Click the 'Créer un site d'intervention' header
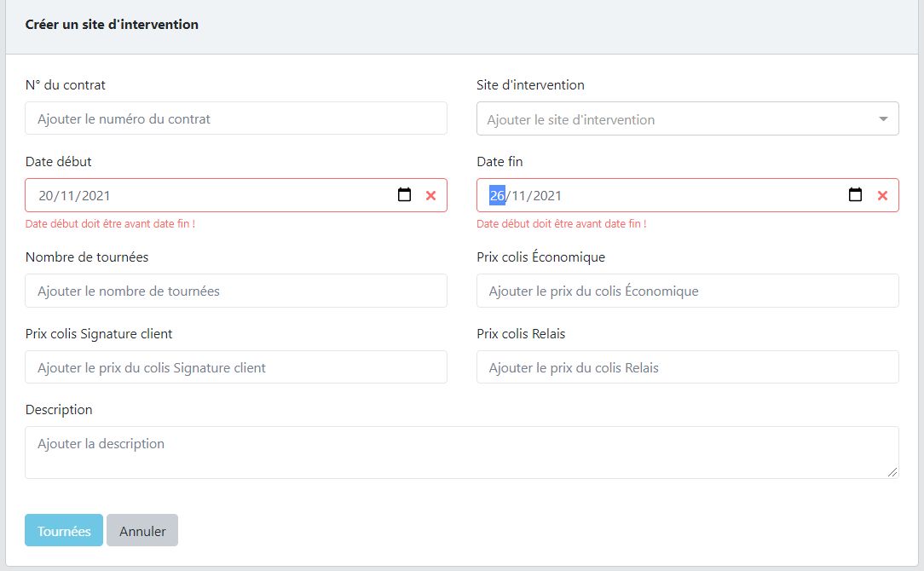Viewport: 924px width, 571px height. [x=112, y=25]
